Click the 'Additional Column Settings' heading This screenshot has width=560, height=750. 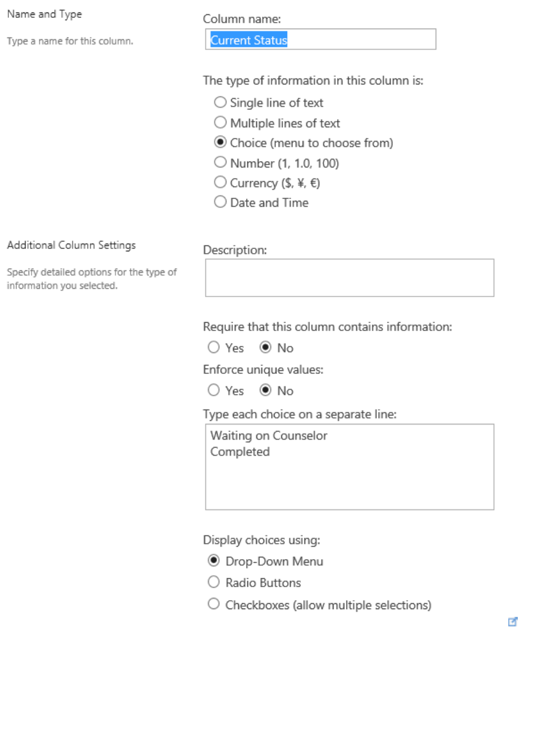(71, 245)
